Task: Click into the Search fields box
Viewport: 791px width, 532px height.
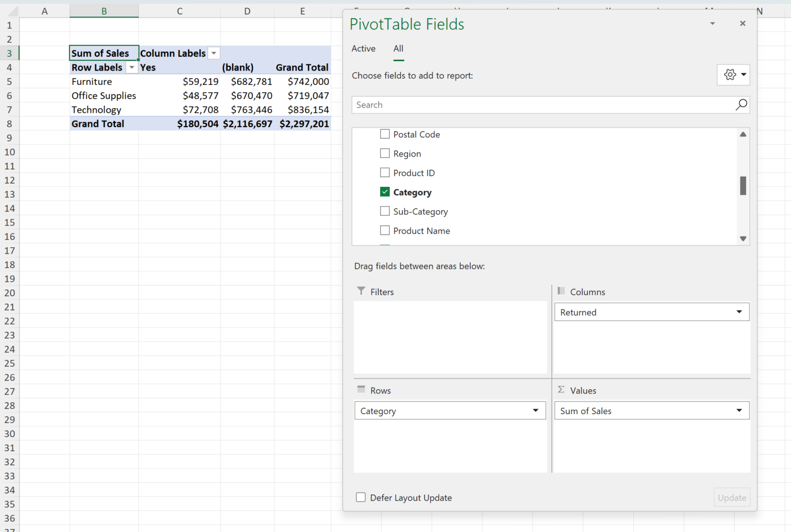Action: [541, 105]
